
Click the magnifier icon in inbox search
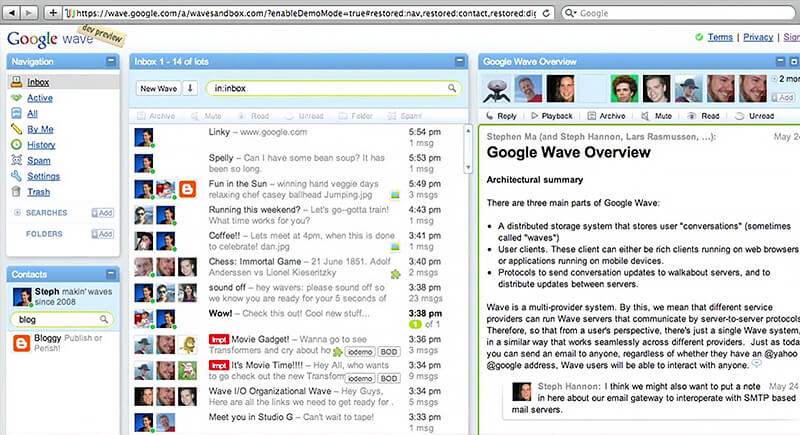pos(453,89)
